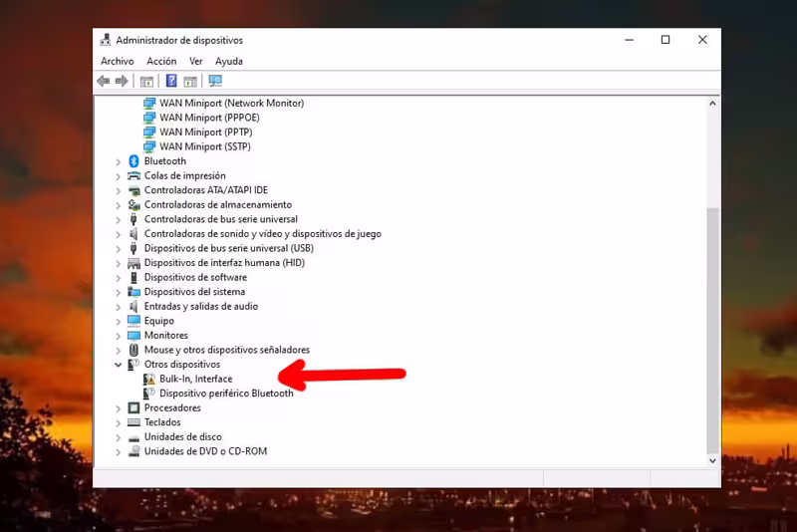Click the speaker icon for Controladoras de sonido y vídeo
797x532 pixels.
pyautogui.click(x=133, y=234)
